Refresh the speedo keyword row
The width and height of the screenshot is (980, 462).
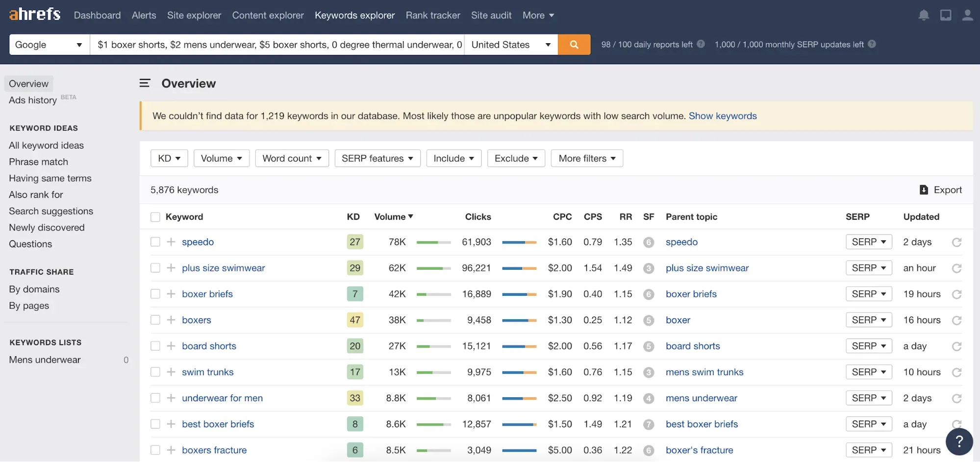[x=956, y=242]
